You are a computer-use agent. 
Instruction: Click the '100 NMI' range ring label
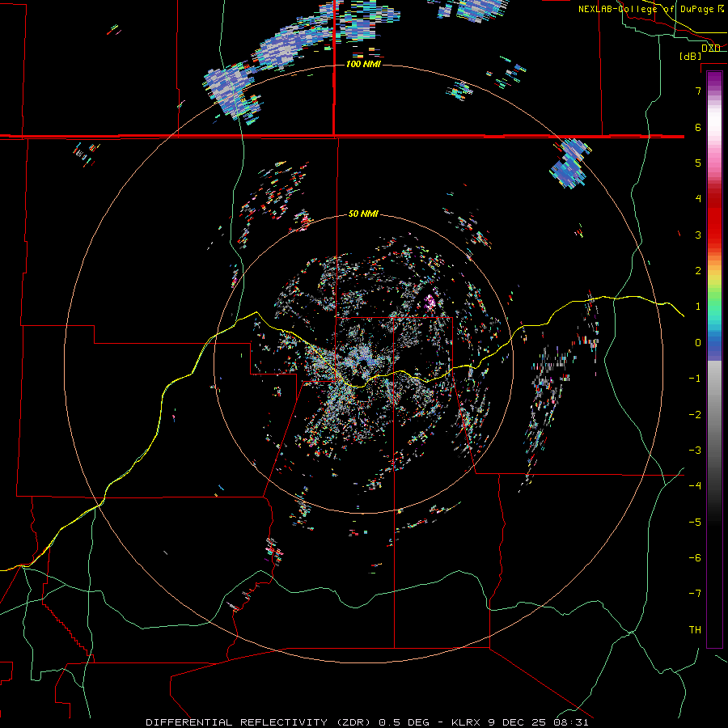coord(363,64)
